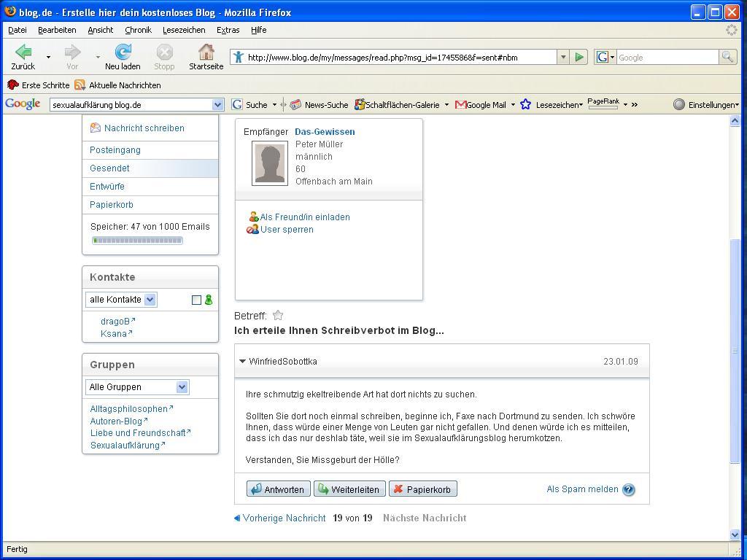Open help icon beside Als Spam melden
This screenshot has height=560, width=747.
(629, 490)
